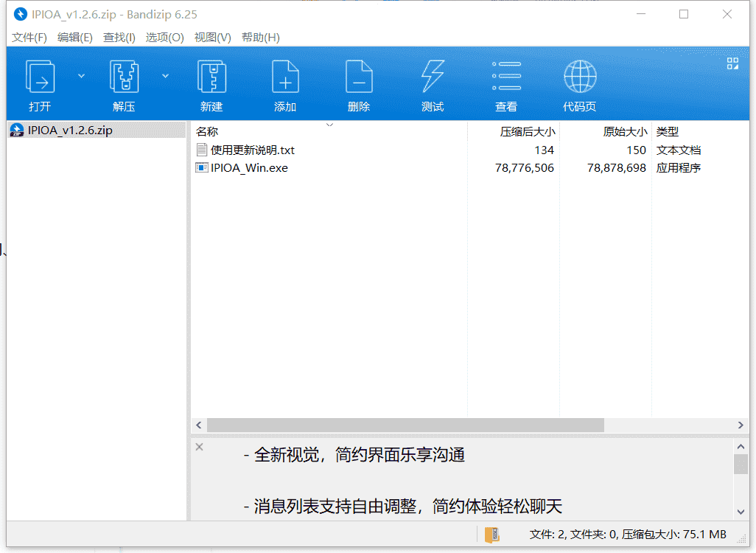
Task: Close the archive comment panel
Action: 200,447
